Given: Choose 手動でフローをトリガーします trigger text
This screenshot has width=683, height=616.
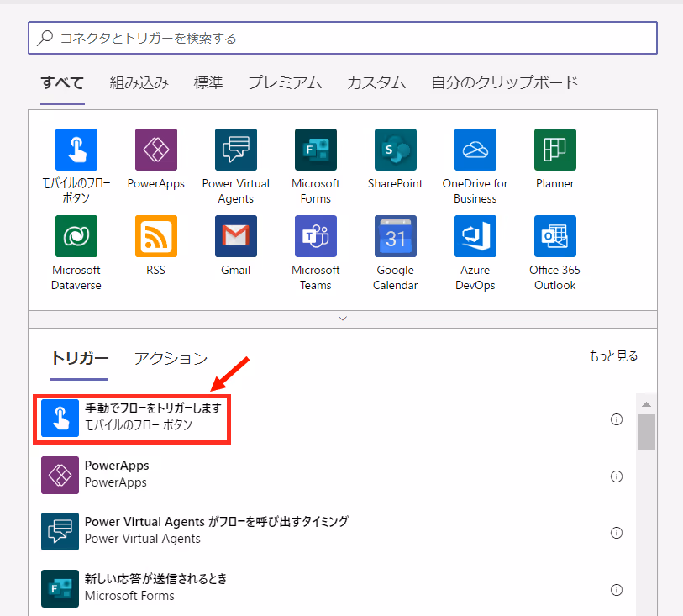Looking at the screenshot, I should tap(153, 408).
